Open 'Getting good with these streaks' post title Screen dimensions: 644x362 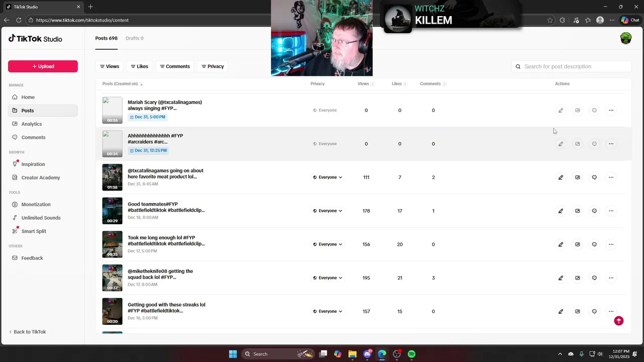(167, 308)
